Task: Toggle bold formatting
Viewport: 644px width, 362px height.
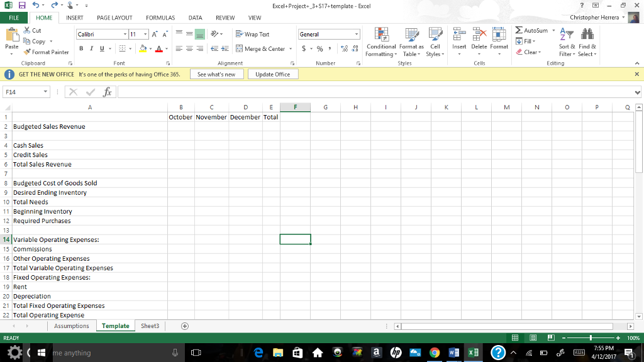Action: point(80,48)
